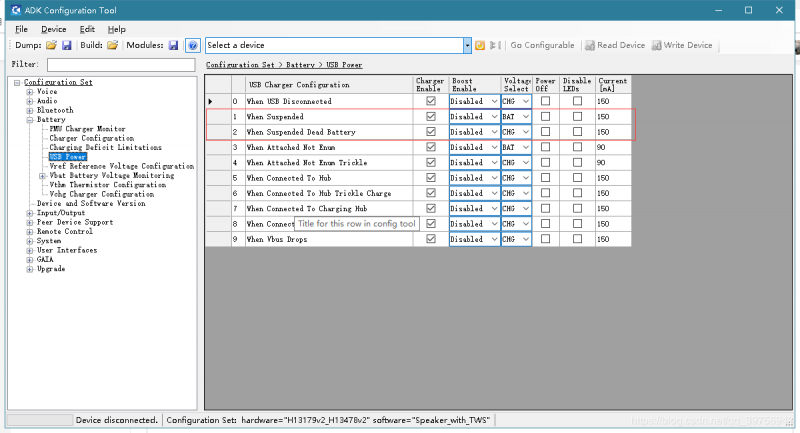The height and width of the screenshot is (433, 800).
Task: Toggle Charger Enable for When Attached Not Enum row 3
Action: click(431, 147)
